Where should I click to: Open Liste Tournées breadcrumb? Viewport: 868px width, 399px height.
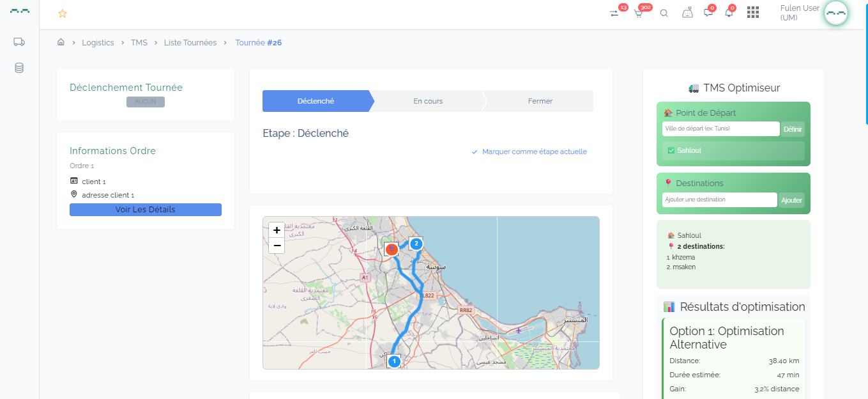tap(190, 42)
